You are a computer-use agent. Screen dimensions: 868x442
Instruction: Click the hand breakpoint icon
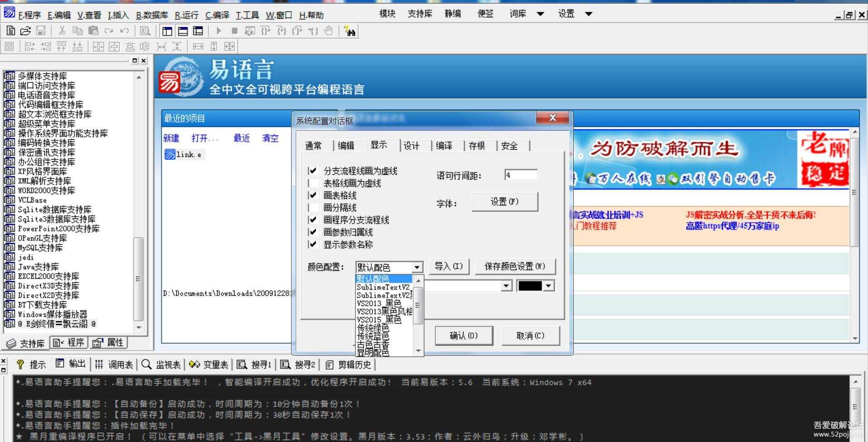(x=328, y=31)
